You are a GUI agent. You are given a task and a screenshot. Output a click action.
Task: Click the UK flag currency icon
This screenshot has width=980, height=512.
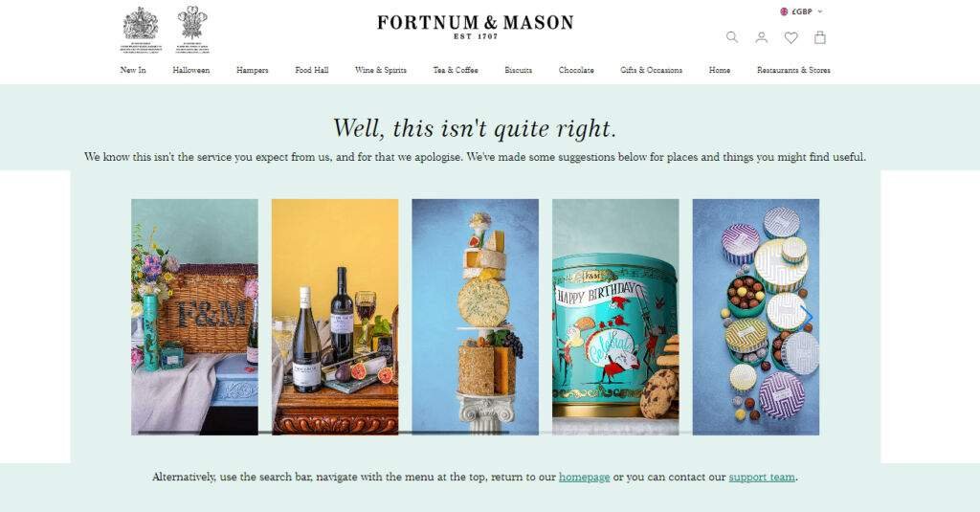(784, 11)
